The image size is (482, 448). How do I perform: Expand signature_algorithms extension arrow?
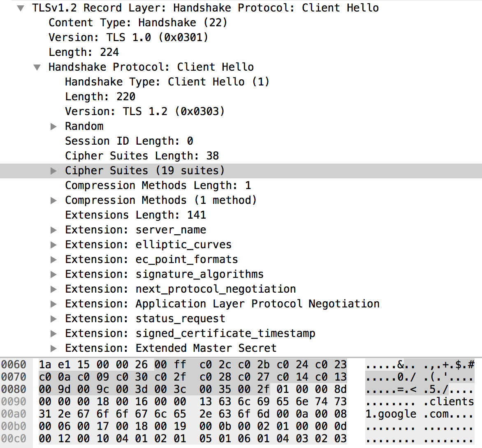(x=53, y=275)
